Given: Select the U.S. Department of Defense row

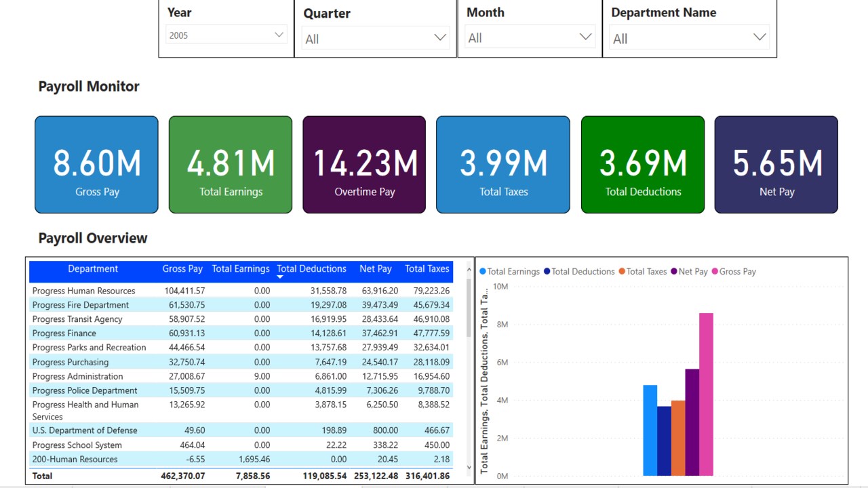Looking at the screenshot, I should coord(241,430).
